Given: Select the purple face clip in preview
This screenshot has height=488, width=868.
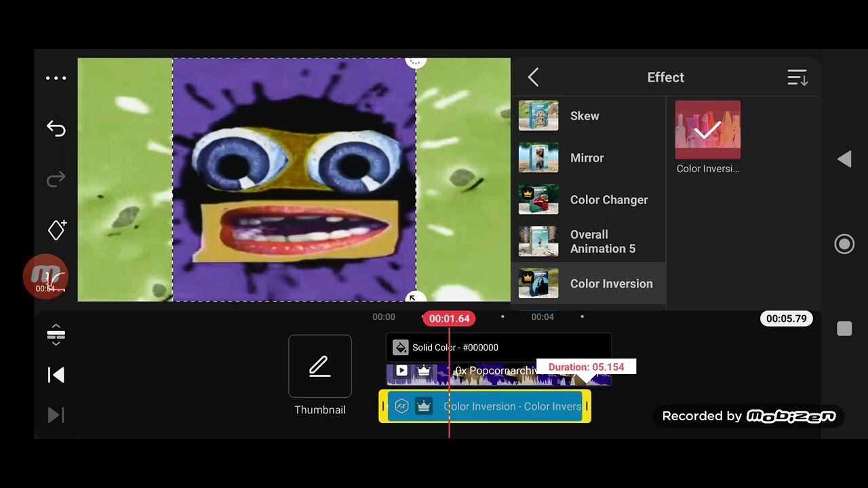Looking at the screenshot, I should [x=294, y=180].
